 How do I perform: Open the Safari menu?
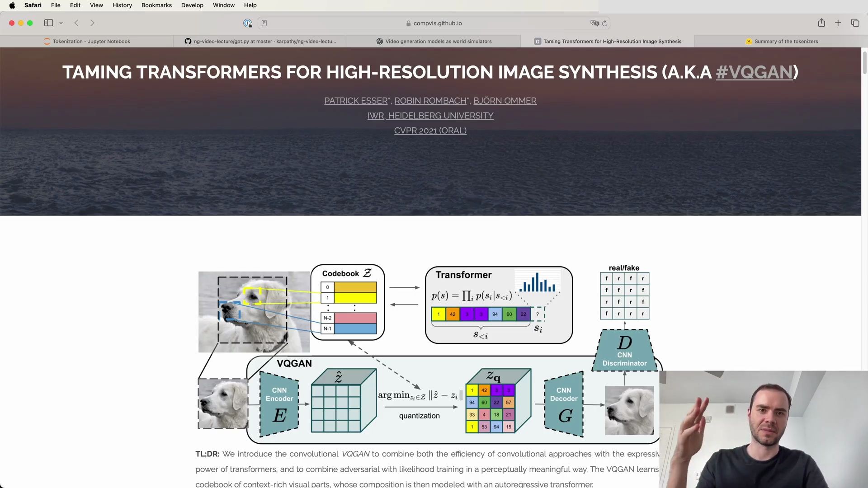pos(33,5)
